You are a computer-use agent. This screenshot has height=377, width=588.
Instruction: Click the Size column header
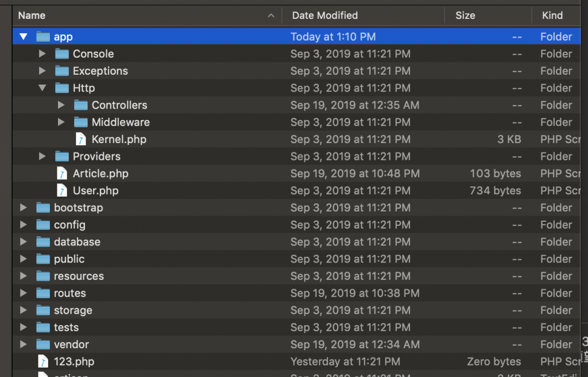pos(465,16)
